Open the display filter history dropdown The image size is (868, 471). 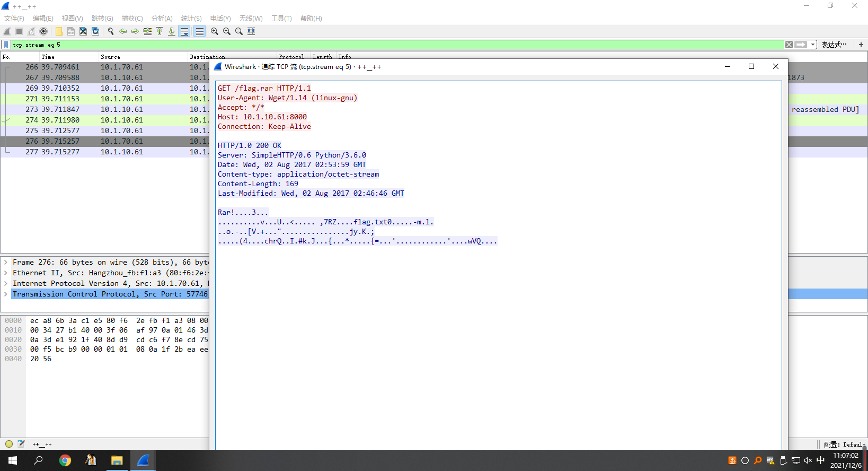[813, 45]
